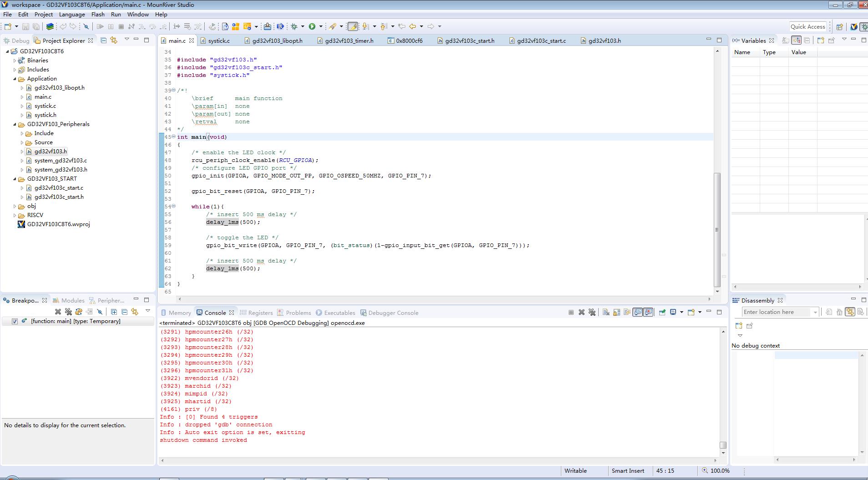This screenshot has height=480, width=868.
Task: Open the Run button dropdown arrow
Action: [321, 26]
